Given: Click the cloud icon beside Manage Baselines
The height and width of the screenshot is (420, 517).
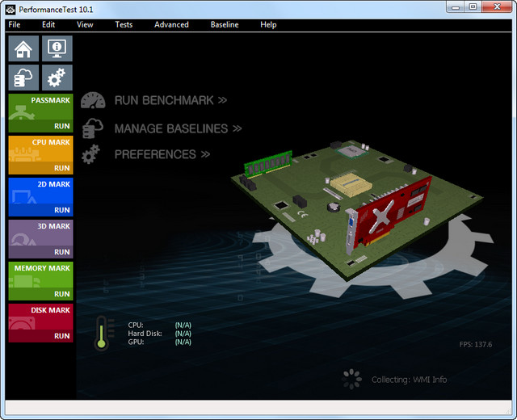Looking at the screenshot, I should click(x=93, y=128).
